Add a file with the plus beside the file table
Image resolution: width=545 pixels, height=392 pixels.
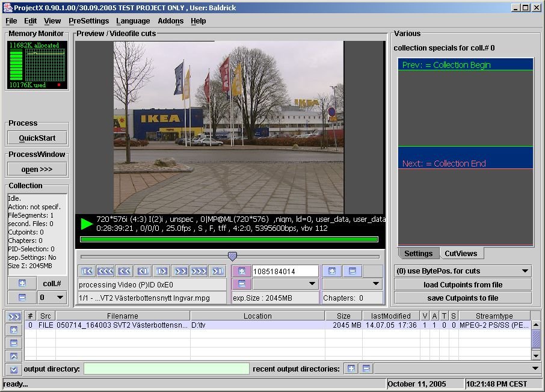[14, 330]
